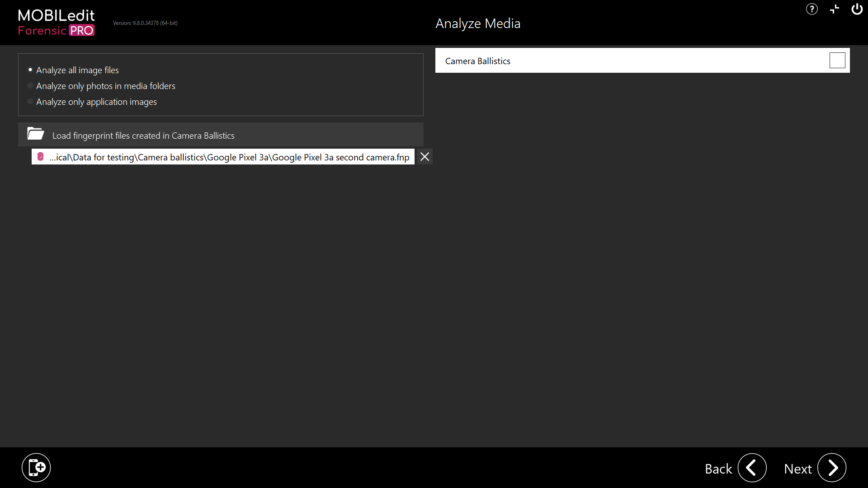The image size is (868, 488).
Task: Click the MOBILedit Forensic PRO logo
Action: pos(57,23)
